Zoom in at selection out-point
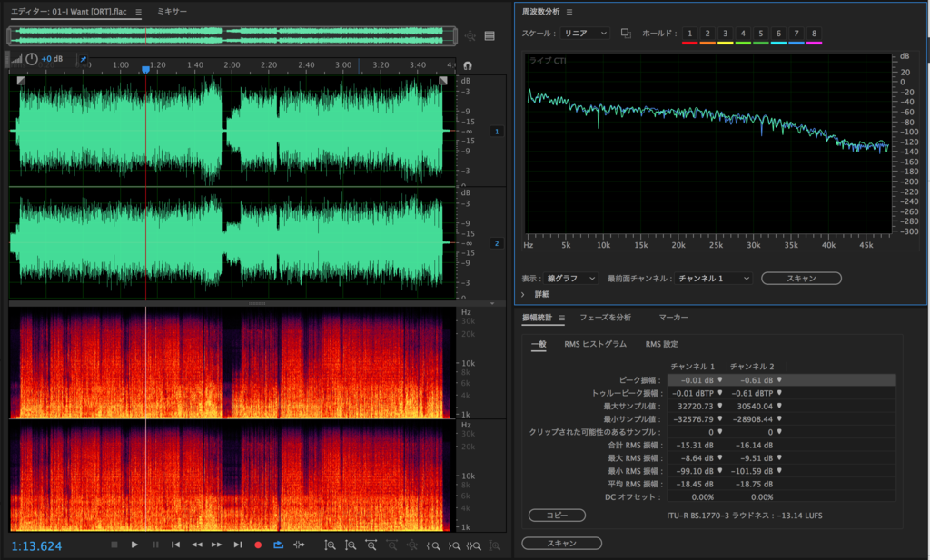Image resolution: width=930 pixels, height=560 pixels. (x=454, y=545)
